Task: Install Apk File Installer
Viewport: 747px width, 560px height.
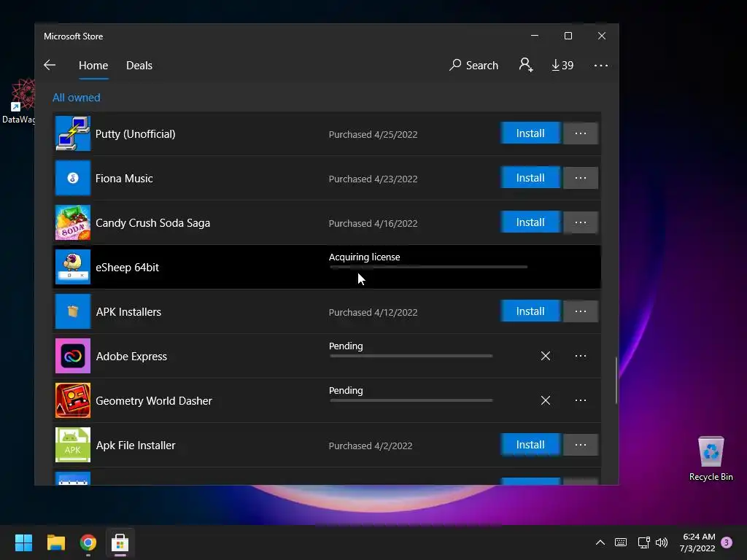Action: [x=530, y=445]
